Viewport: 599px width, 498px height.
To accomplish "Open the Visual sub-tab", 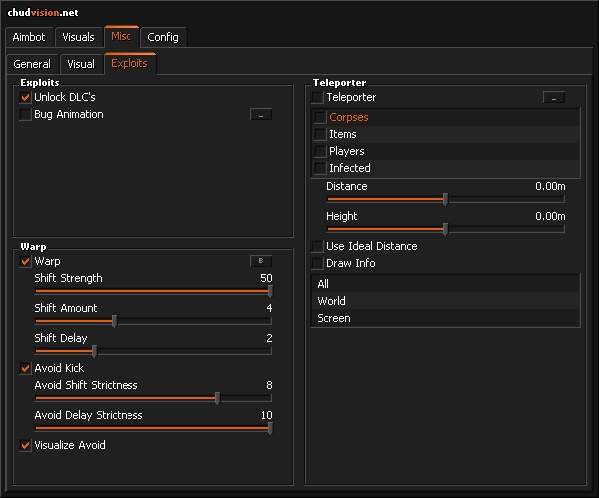I will tap(81, 64).
